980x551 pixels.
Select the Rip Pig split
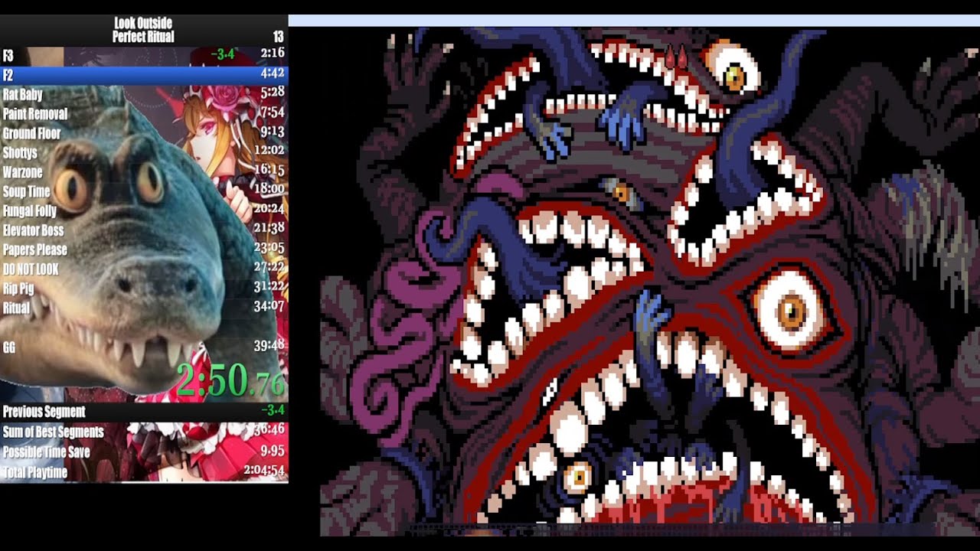(x=144, y=288)
